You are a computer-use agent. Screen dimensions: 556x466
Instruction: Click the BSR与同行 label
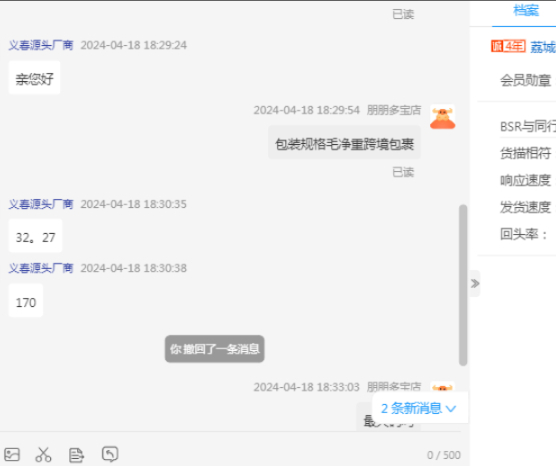coord(528,126)
